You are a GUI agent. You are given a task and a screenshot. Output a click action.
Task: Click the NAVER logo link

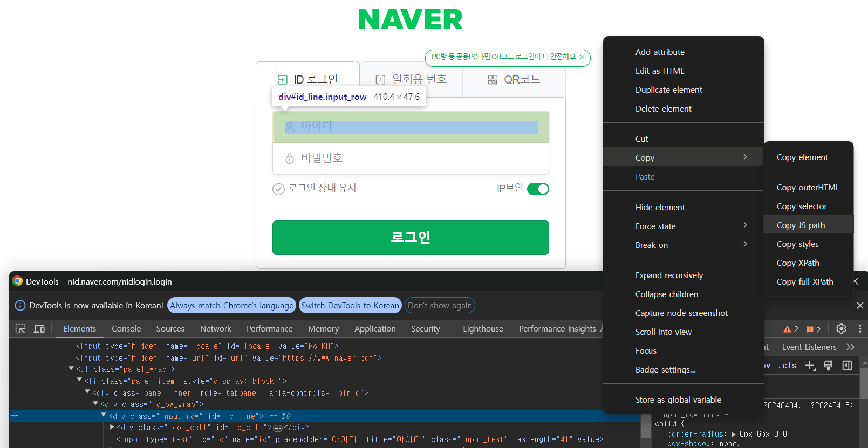coord(411,19)
